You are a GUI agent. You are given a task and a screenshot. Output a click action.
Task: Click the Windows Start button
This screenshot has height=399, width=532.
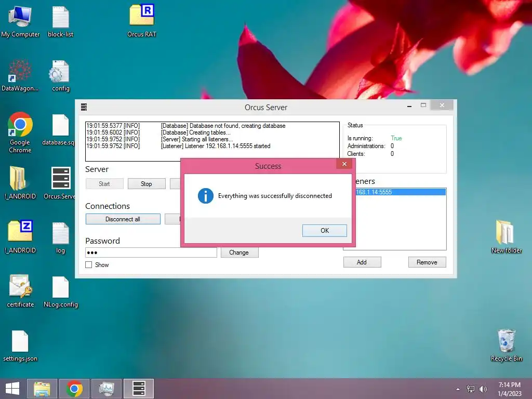(x=12, y=389)
